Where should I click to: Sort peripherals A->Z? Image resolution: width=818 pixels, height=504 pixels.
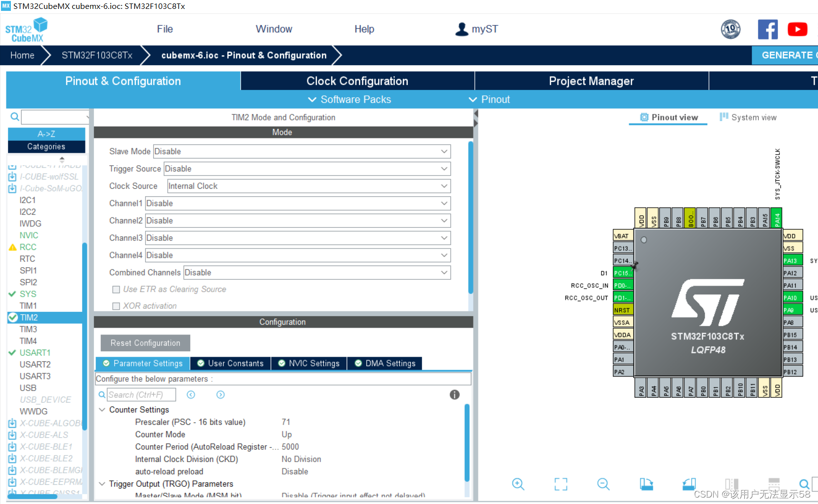[46, 134]
